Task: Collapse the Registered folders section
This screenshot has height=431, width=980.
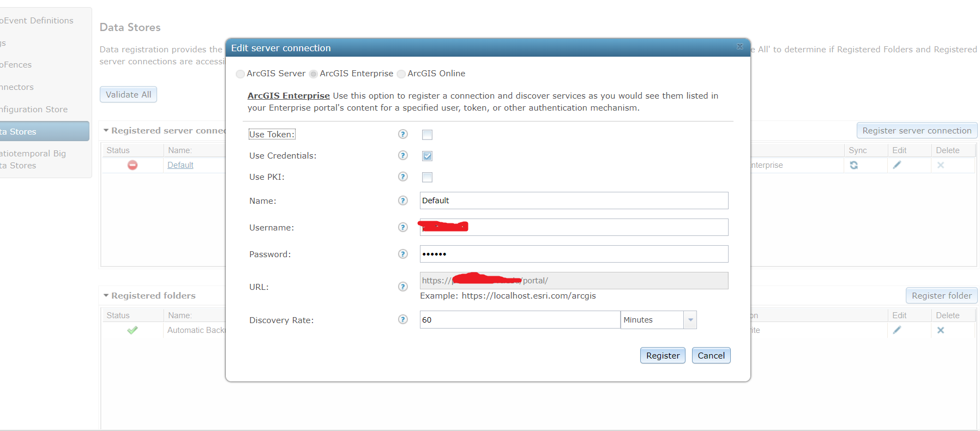Action: tap(106, 296)
